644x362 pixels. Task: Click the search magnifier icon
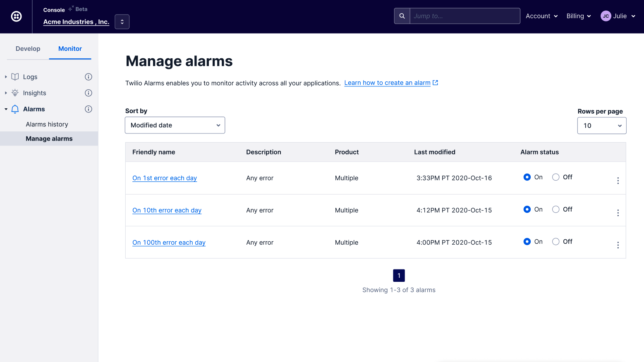[402, 16]
